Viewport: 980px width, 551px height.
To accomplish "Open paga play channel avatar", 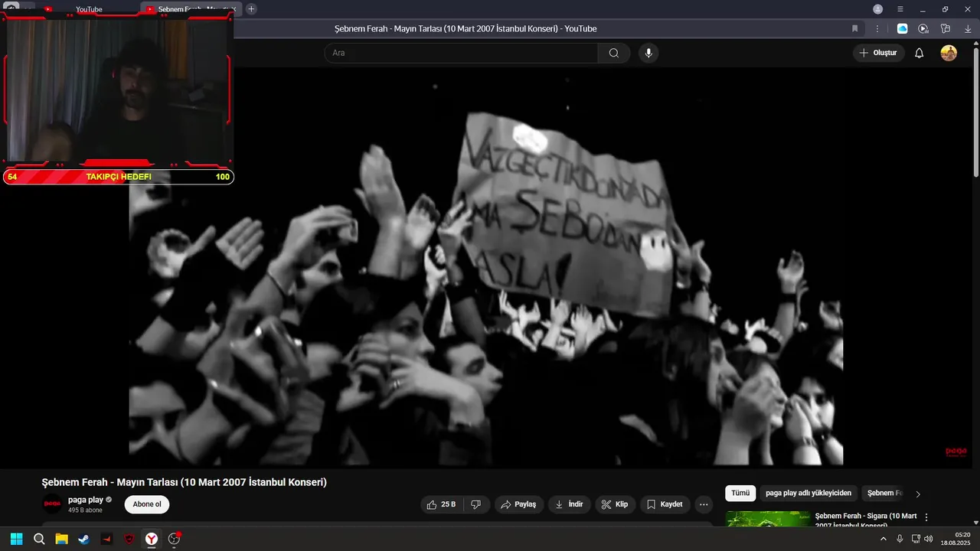I will coord(52,504).
